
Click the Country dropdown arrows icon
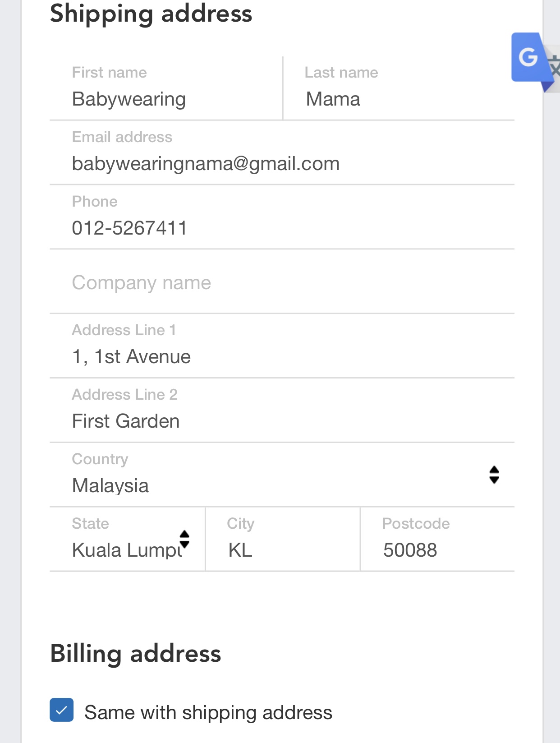(x=494, y=475)
